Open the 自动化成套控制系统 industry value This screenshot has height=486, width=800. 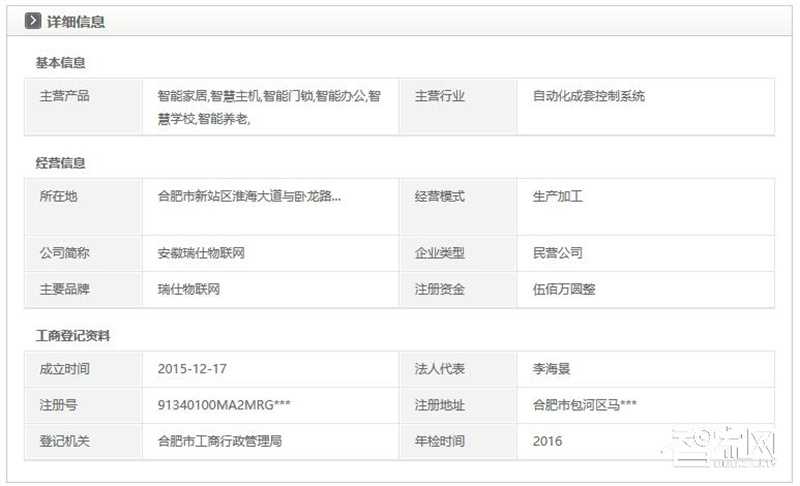[588, 97]
